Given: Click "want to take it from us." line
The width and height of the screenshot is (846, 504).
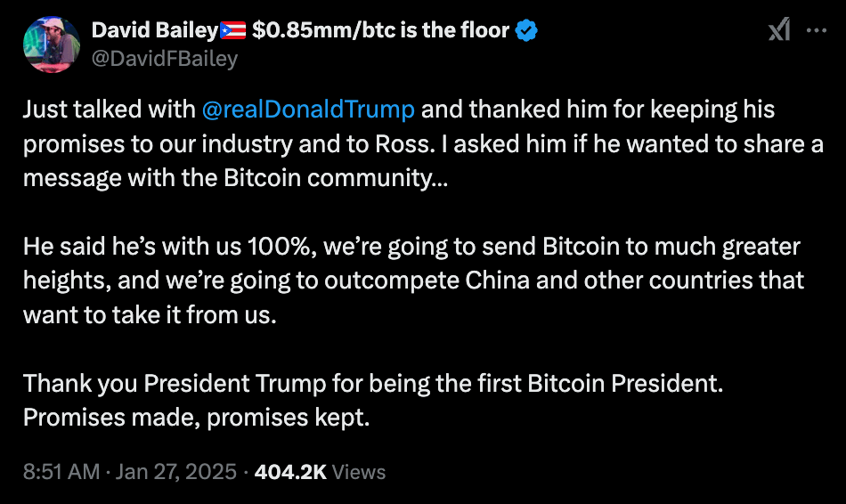Looking at the screenshot, I should pos(150,314).
